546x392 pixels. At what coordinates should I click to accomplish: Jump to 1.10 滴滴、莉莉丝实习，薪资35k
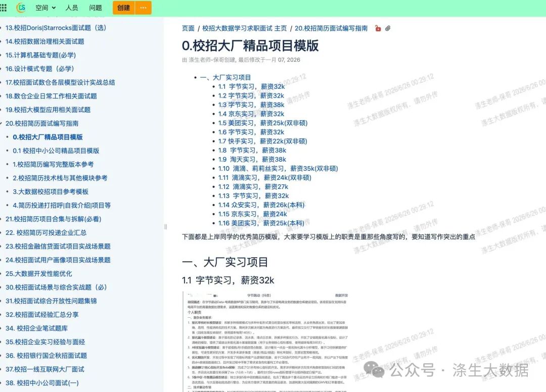point(278,169)
